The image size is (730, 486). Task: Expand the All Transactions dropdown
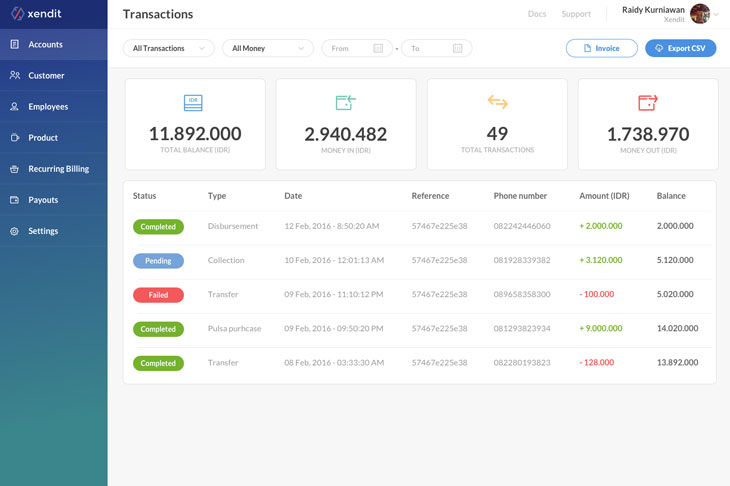[x=168, y=48]
